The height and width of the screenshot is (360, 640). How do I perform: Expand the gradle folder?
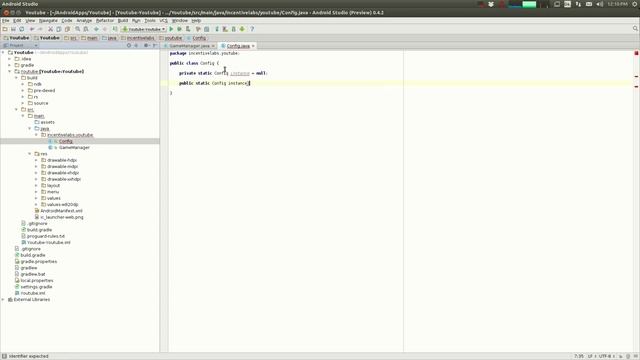(x=10, y=65)
